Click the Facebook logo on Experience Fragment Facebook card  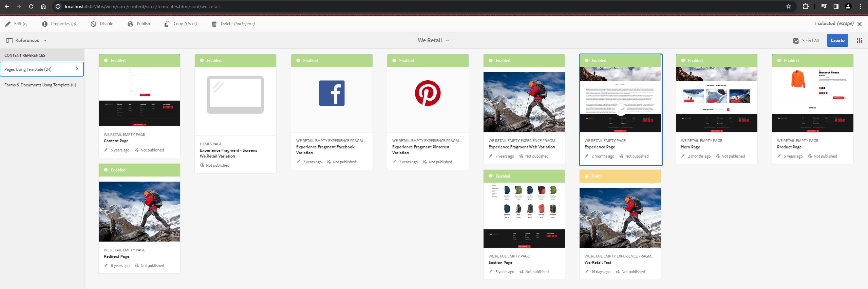332,93
